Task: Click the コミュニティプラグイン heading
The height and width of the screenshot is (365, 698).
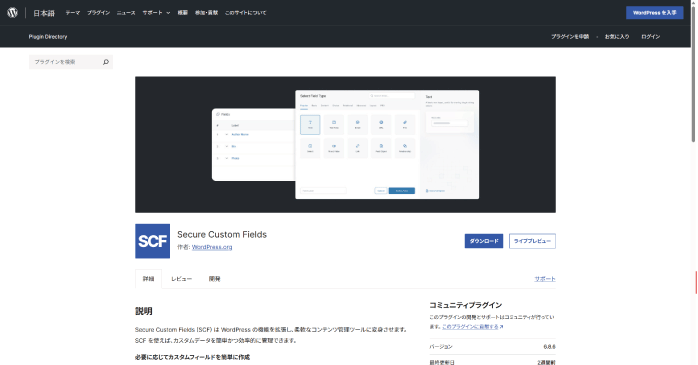Action: tap(465, 305)
